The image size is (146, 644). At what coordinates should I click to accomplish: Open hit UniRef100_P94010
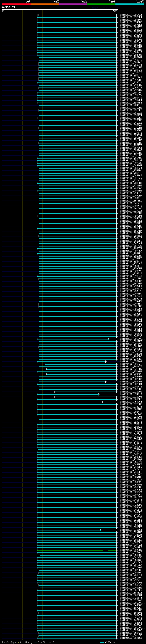131,394
